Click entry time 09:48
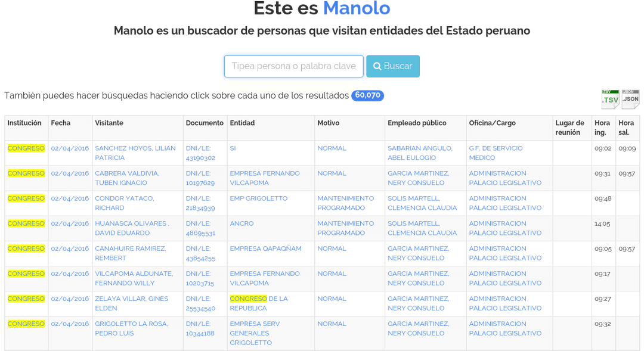Screen dimensions: 644x351 603,198
